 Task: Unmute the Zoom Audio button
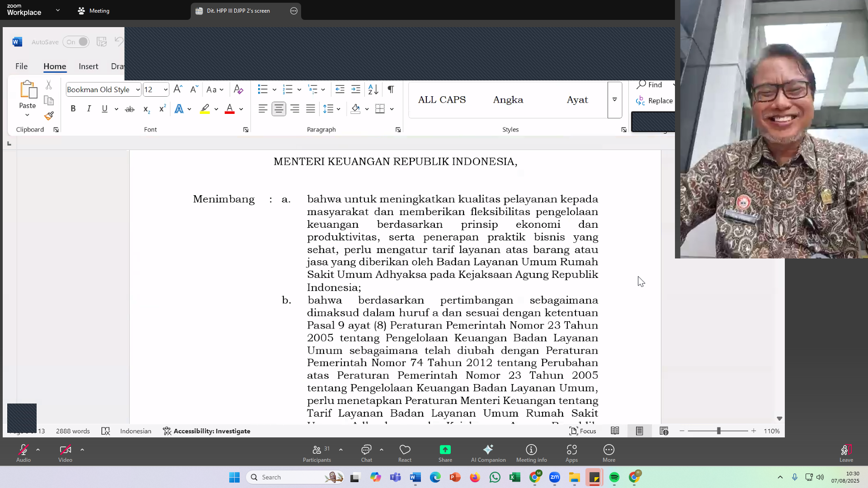[24, 453]
